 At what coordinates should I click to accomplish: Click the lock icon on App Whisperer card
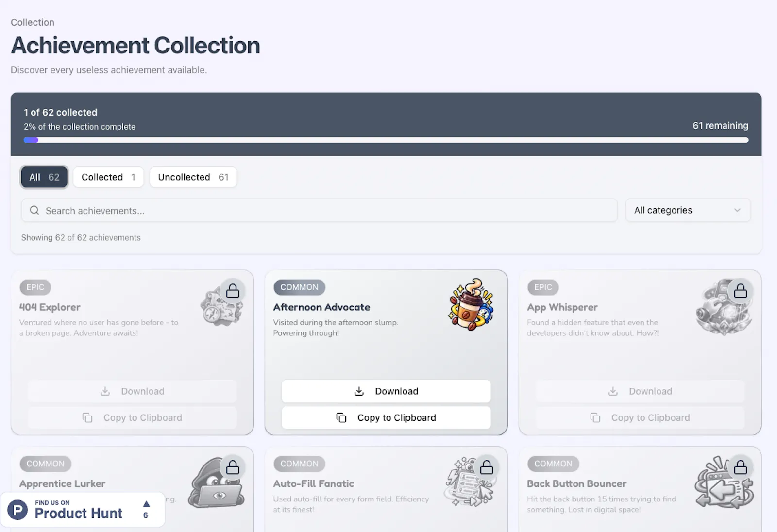point(740,291)
